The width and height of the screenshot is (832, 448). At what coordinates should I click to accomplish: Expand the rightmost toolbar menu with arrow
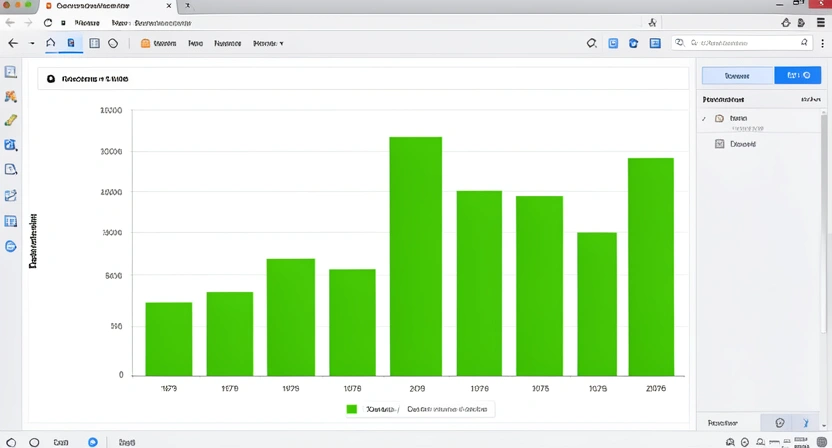pos(268,44)
